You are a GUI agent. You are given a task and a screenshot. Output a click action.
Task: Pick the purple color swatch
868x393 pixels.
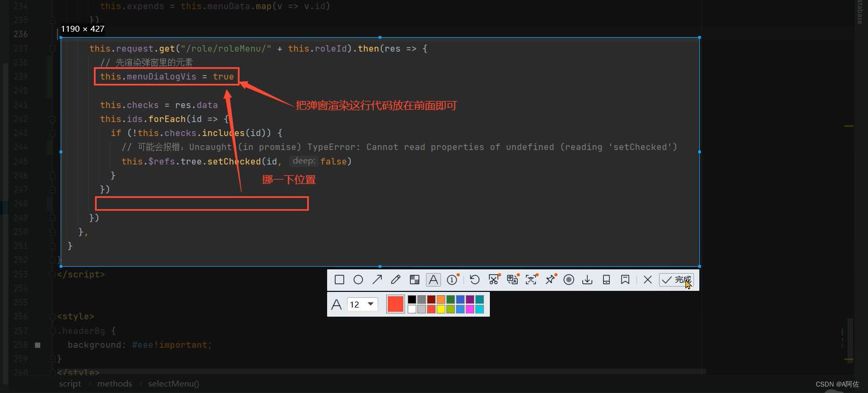coord(470,299)
